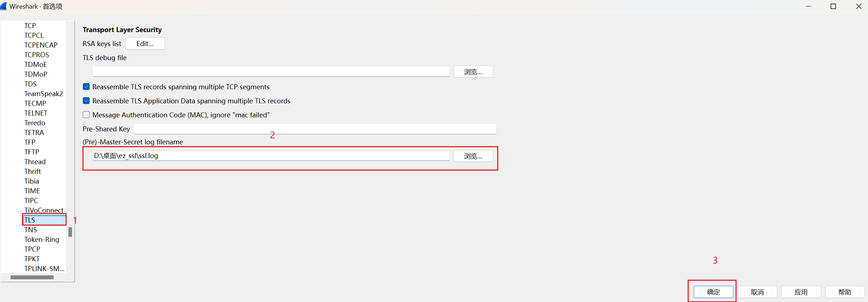This screenshot has height=302, width=868.
Task: Click the 取消 (Cancel) button
Action: coord(757,292)
